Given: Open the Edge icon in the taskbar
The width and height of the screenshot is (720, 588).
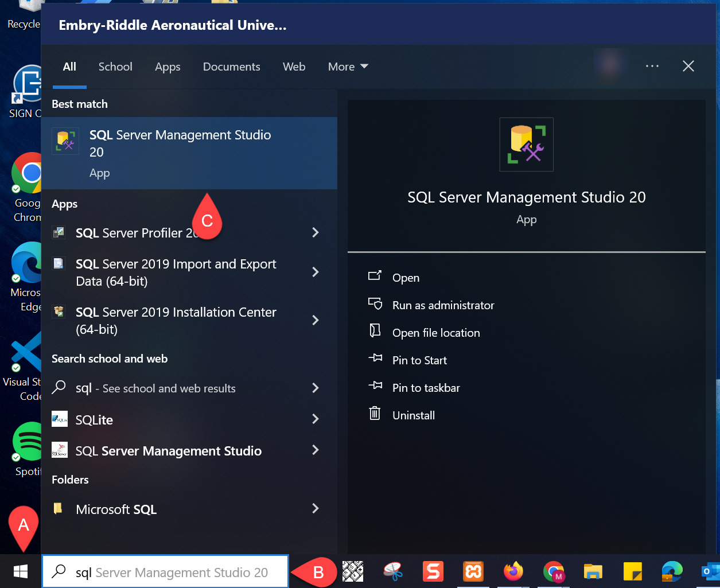Looking at the screenshot, I should [672, 571].
